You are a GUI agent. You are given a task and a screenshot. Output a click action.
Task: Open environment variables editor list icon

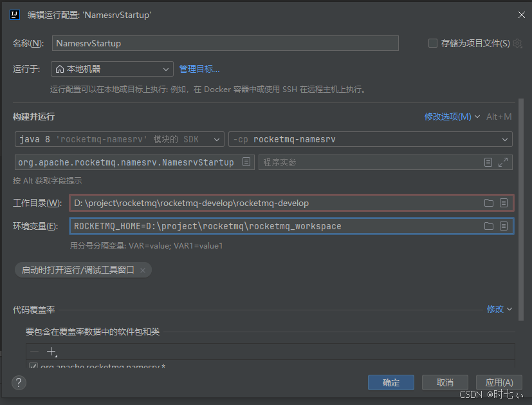[x=504, y=226]
